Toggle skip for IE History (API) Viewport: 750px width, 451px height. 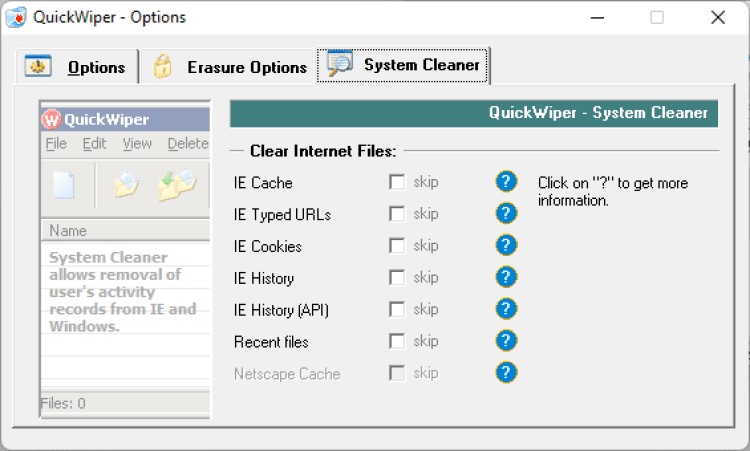click(397, 310)
